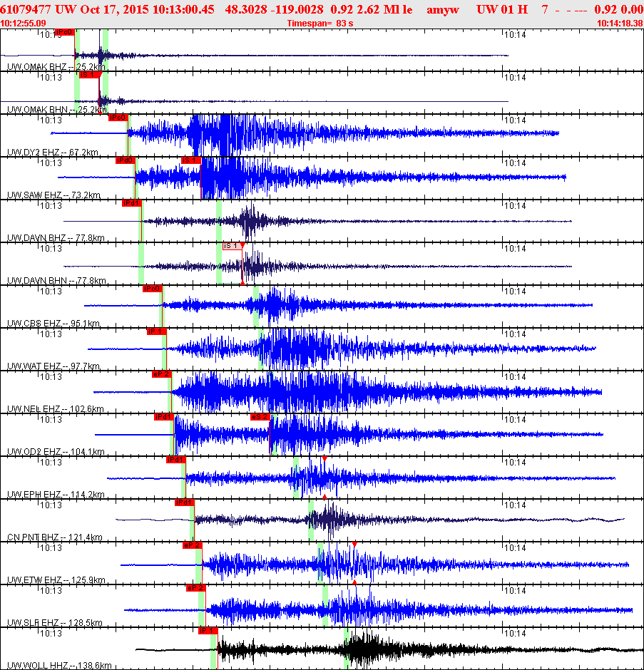The image size is (644, 670).
Task: Select the iPd1 pick flag on EPH EHZ
Action: 175,459
